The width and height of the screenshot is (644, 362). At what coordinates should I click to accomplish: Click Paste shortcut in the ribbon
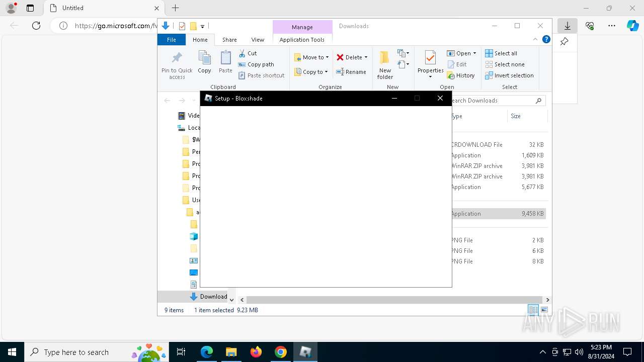coord(262,75)
